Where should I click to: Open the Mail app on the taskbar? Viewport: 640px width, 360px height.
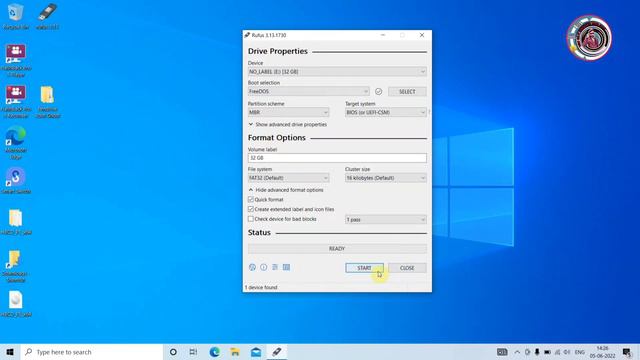click(256, 352)
